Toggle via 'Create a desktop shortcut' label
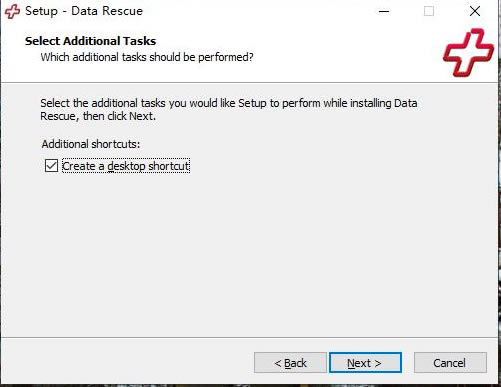501x387 pixels. (126, 166)
